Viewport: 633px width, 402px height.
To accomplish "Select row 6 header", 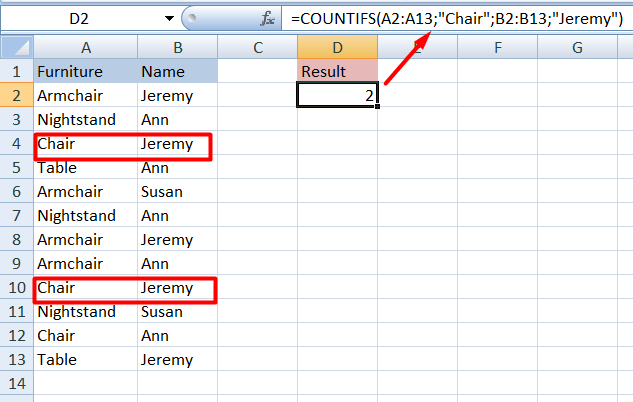I will pos(17,191).
